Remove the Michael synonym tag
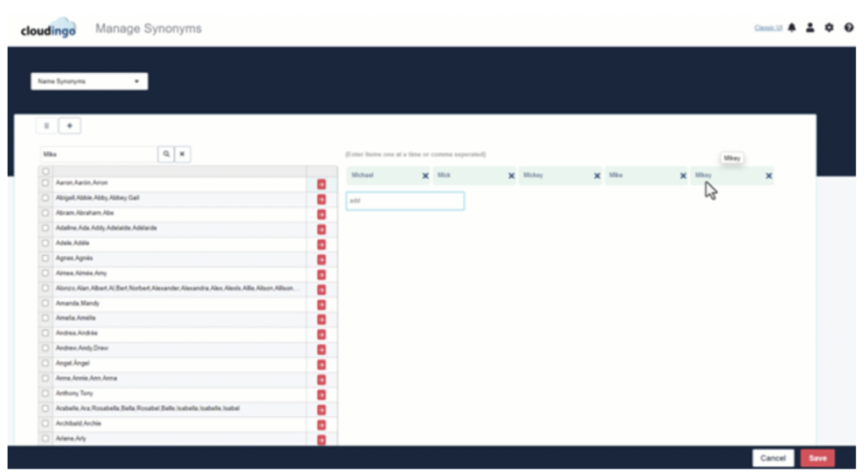 [x=426, y=175]
